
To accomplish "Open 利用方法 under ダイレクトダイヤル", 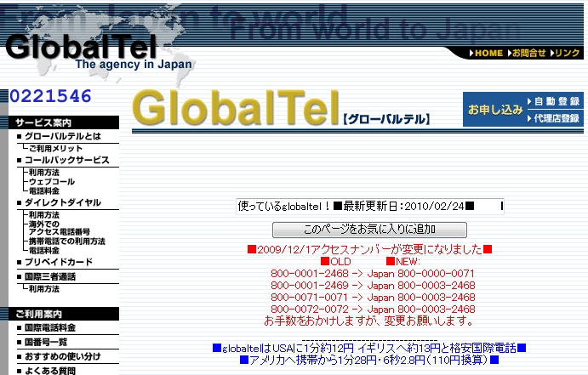I will (44, 215).
